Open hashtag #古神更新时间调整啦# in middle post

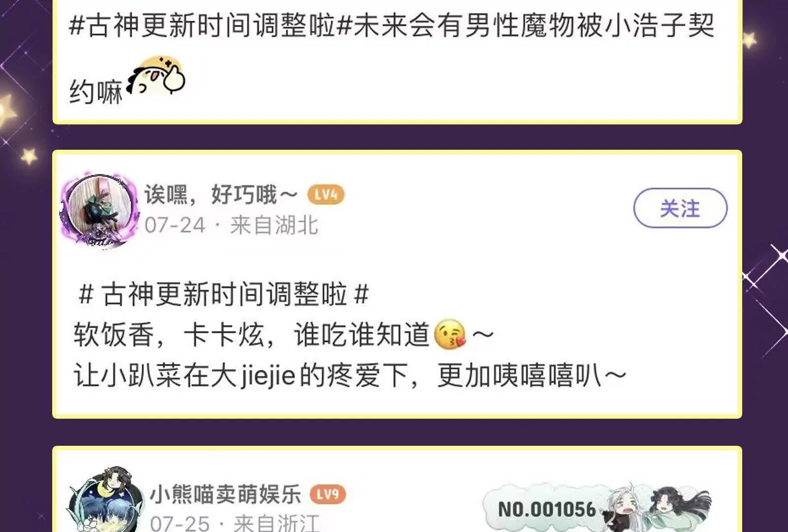[x=224, y=295]
